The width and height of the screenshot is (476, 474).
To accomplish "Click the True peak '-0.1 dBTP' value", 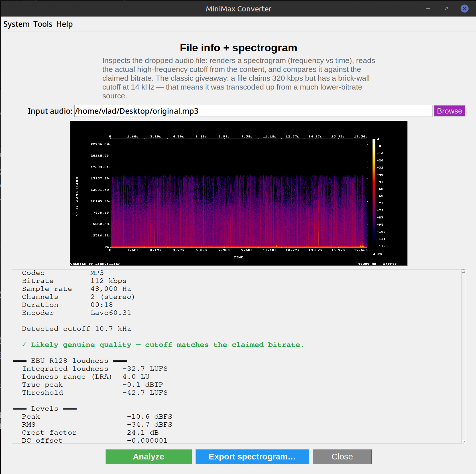I will tap(143, 385).
